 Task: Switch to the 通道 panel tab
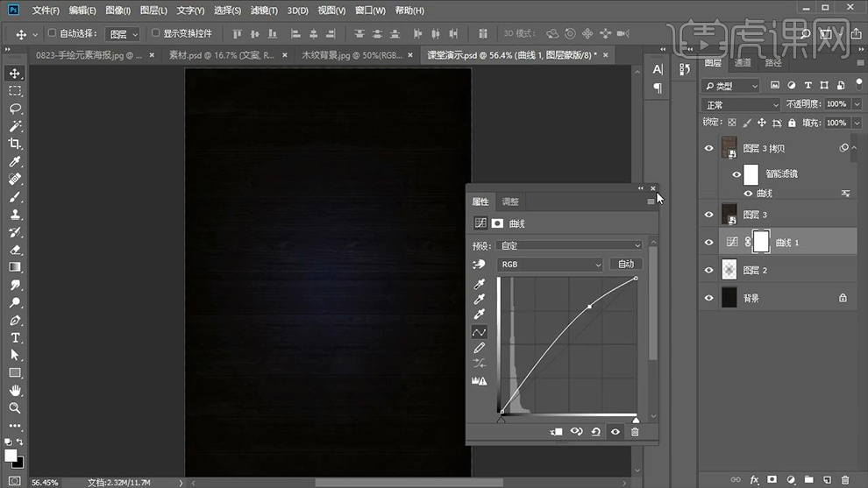(x=743, y=63)
